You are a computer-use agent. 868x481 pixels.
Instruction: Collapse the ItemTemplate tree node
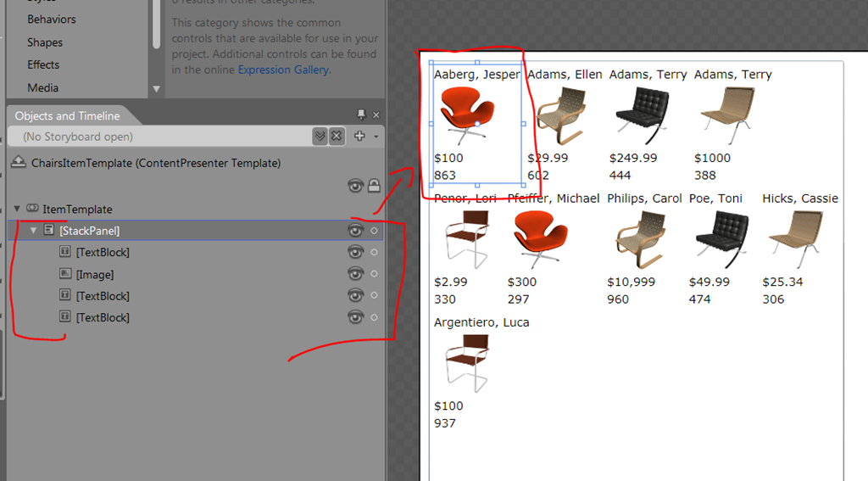[17, 209]
